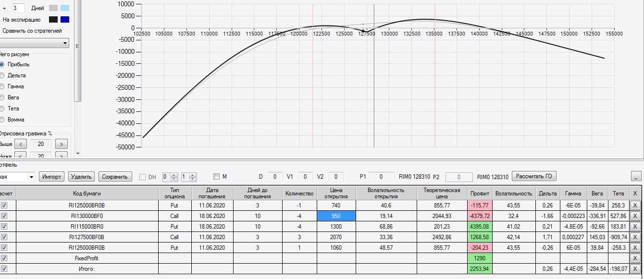
Task: Uncheck the RI127500BF0B row checkbox
Action: click(x=5, y=237)
